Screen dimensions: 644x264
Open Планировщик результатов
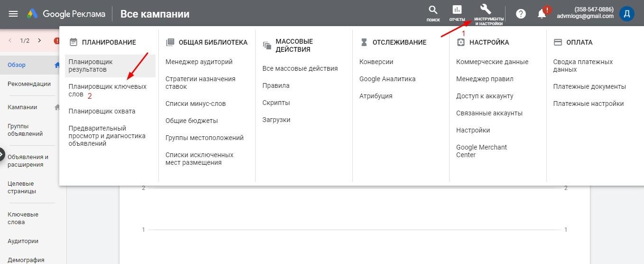pos(91,66)
